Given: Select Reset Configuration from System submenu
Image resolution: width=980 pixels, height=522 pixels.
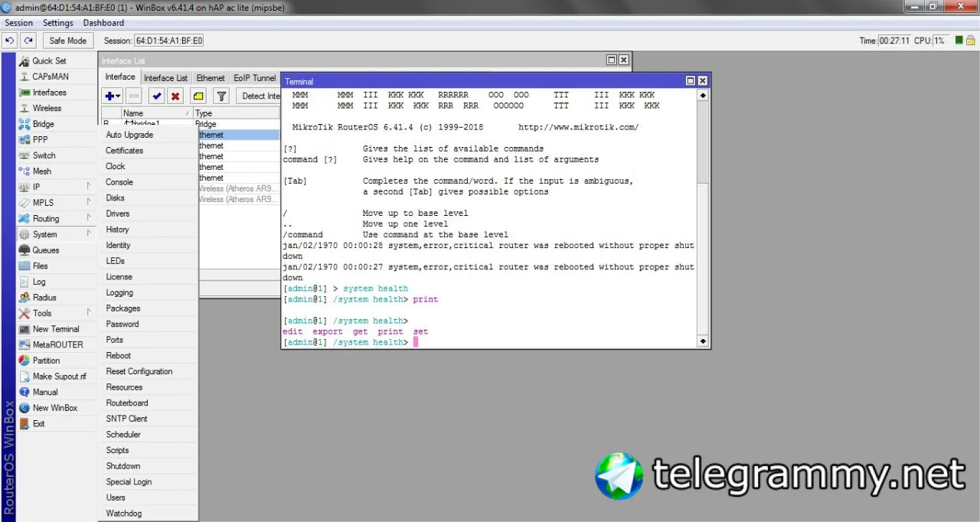Looking at the screenshot, I should pos(149,371).
